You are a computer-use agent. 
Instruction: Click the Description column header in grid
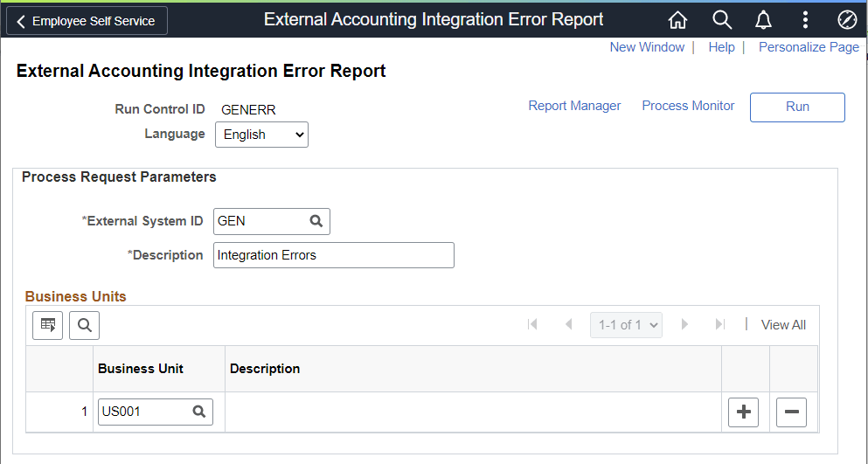(265, 369)
